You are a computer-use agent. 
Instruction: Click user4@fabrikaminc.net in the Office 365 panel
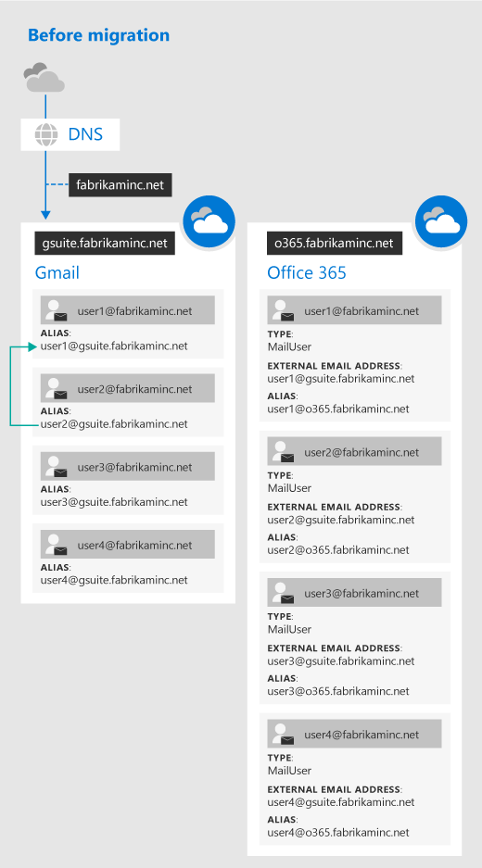pyautogui.click(x=361, y=735)
